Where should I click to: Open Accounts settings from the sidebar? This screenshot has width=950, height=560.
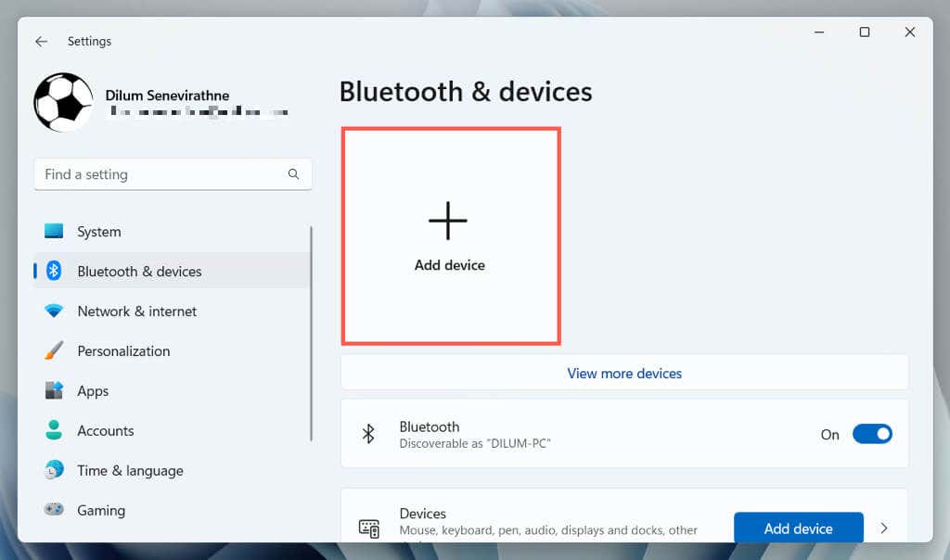click(x=105, y=430)
